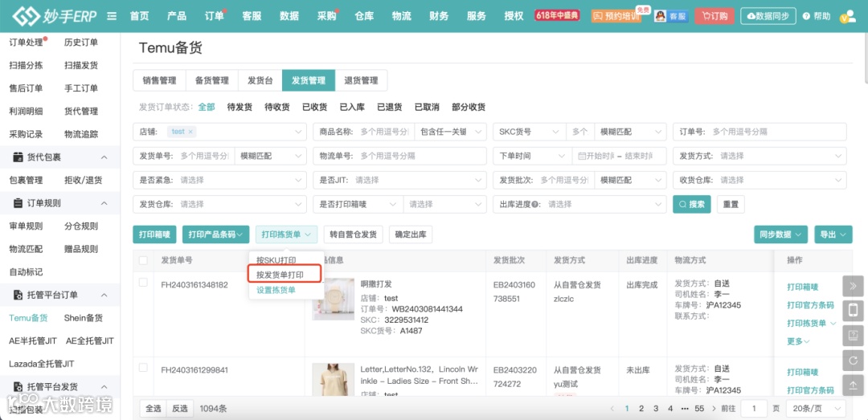The width and height of the screenshot is (868, 420).
Task: Open the 下单时间 dropdown
Action: [533, 156]
